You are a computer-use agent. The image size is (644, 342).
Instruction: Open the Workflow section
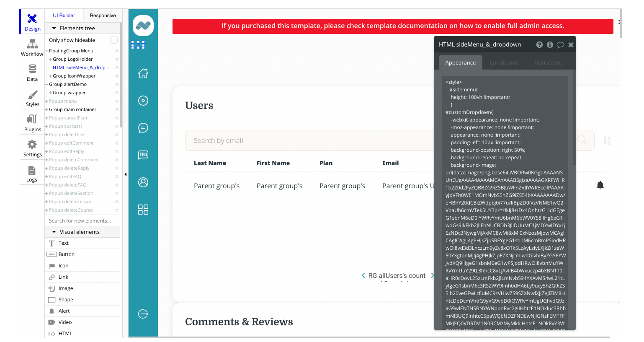pyautogui.click(x=32, y=47)
